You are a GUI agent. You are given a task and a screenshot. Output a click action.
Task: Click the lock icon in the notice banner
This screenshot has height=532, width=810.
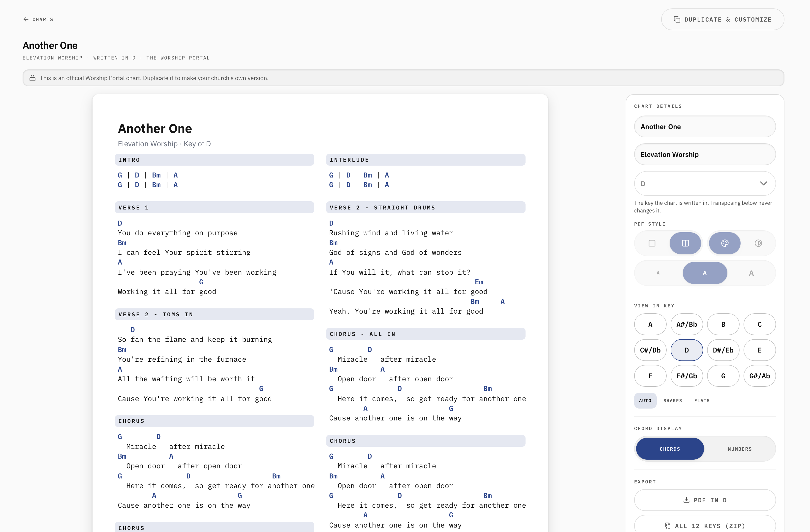32,78
